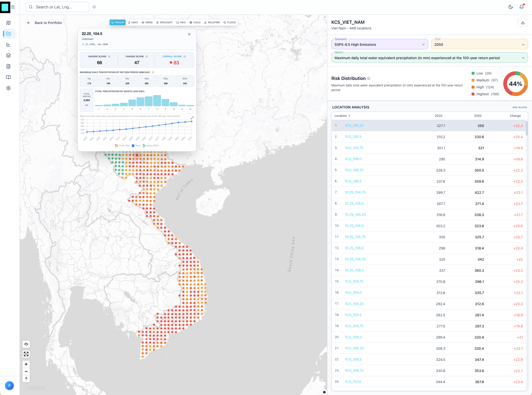Open the portfolio dashboard sidebar icon

click(8, 34)
